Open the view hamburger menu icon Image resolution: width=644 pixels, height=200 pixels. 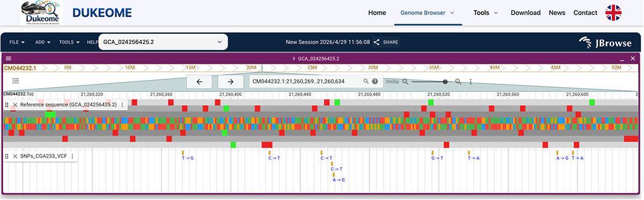[x=9, y=58]
